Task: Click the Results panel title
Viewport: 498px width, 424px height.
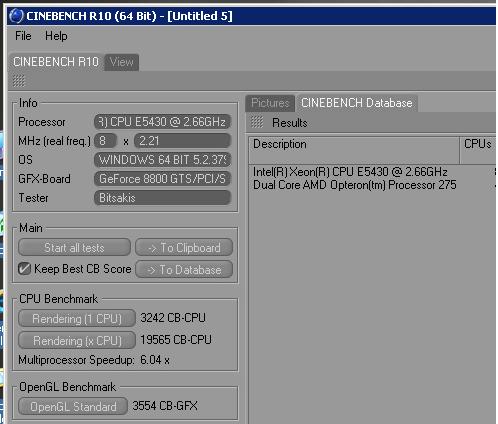Action: (x=290, y=123)
